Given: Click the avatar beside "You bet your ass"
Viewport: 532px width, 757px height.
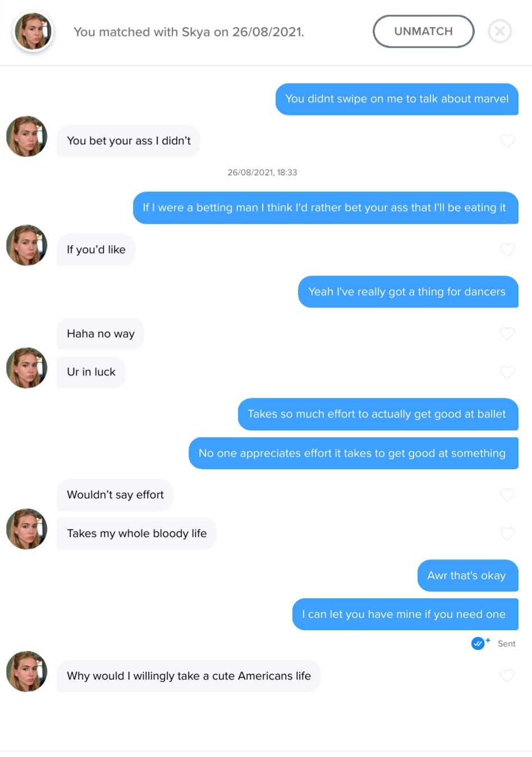Looking at the screenshot, I should pyautogui.click(x=26, y=136).
